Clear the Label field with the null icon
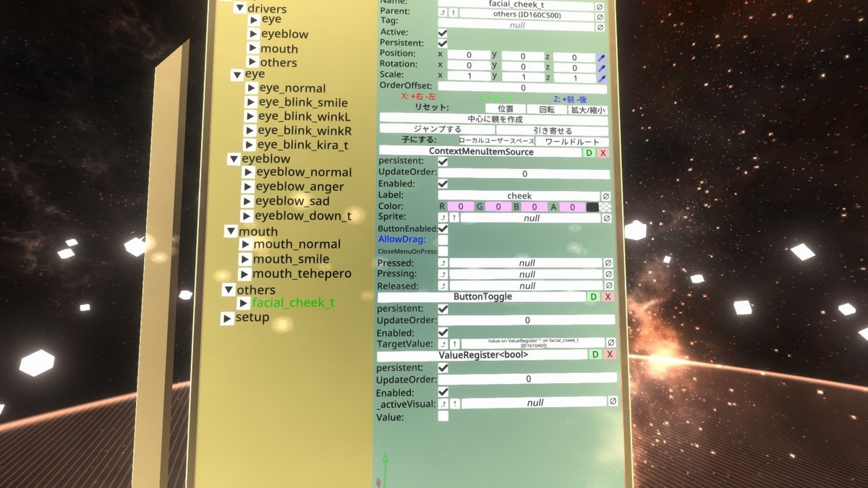The height and width of the screenshot is (488, 868). (606, 196)
